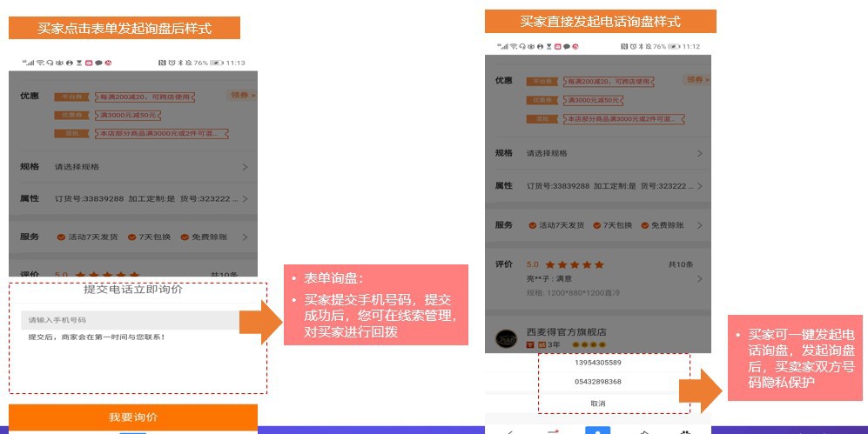Click 提交电话立即询价 sheet title
The image size is (868, 434).
[x=133, y=289]
